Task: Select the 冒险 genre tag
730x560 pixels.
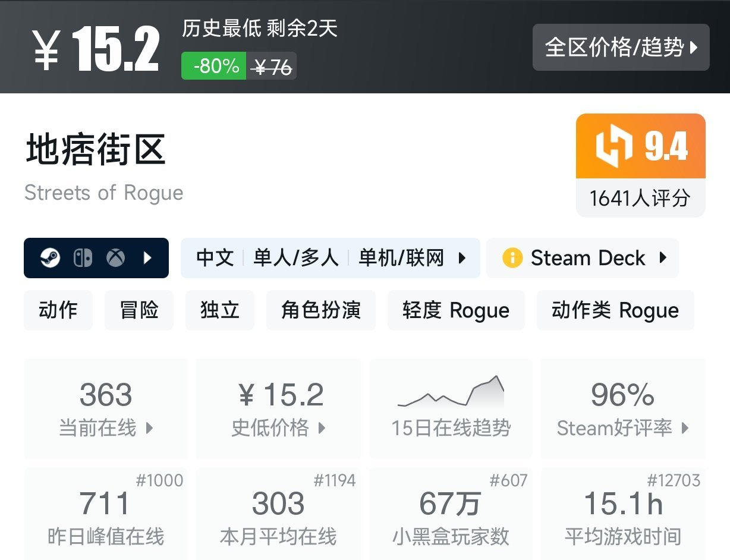Action: pyautogui.click(x=139, y=310)
